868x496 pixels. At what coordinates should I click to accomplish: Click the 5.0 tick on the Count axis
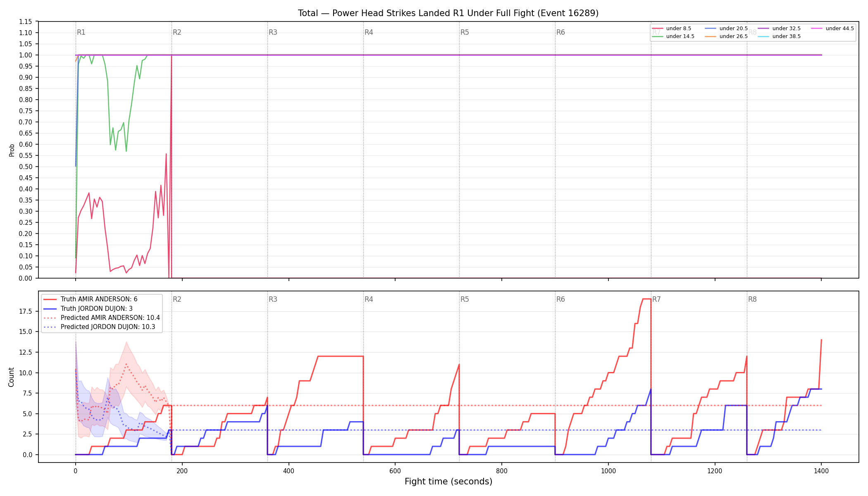(28, 414)
